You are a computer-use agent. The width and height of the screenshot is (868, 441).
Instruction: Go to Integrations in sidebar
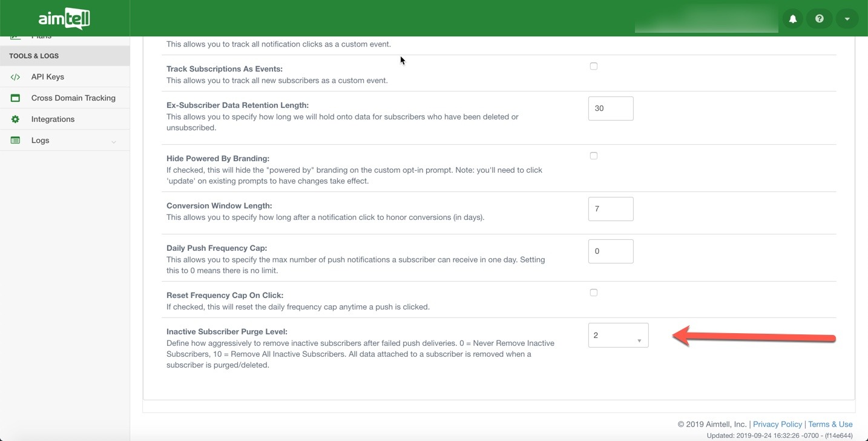pos(53,119)
